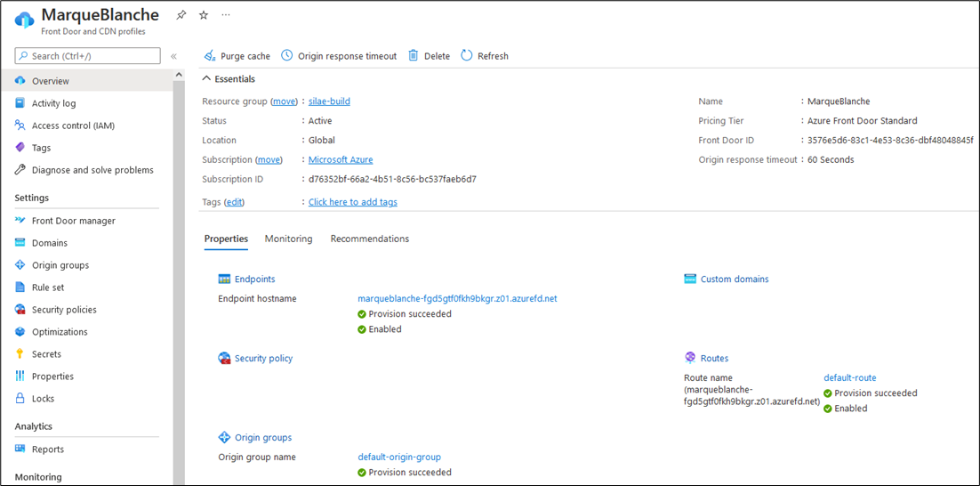Click the Reports icon under Analytics
The height and width of the screenshot is (486, 980).
pos(20,450)
